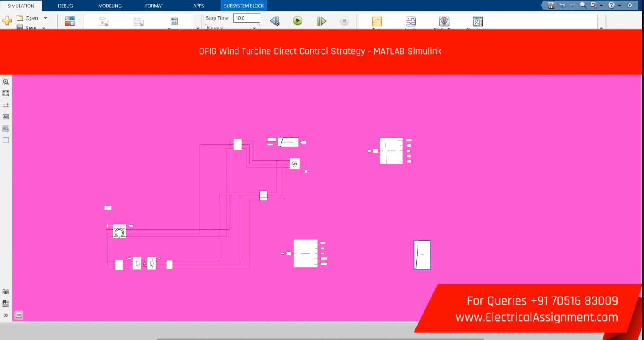The width and height of the screenshot is (644, 340).
Task: Toggle the sample time arrows palette icon
Action: point(6,104)
